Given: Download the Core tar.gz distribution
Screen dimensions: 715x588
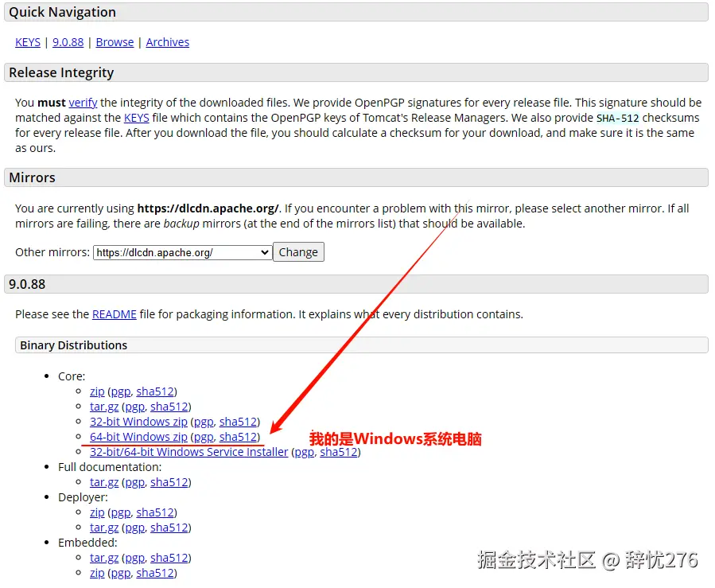Looking at the screenshot, I should point(104,407).
